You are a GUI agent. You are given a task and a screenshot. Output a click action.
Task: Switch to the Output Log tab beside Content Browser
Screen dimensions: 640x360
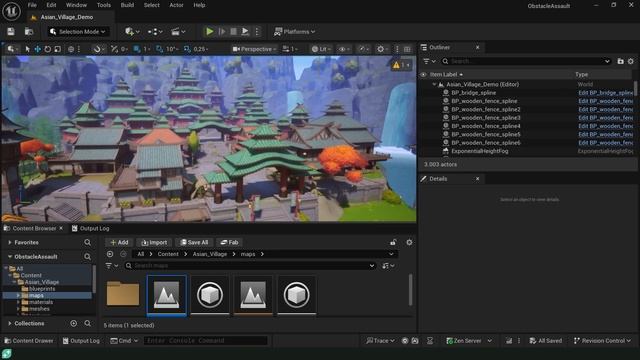tap(91, 229)
